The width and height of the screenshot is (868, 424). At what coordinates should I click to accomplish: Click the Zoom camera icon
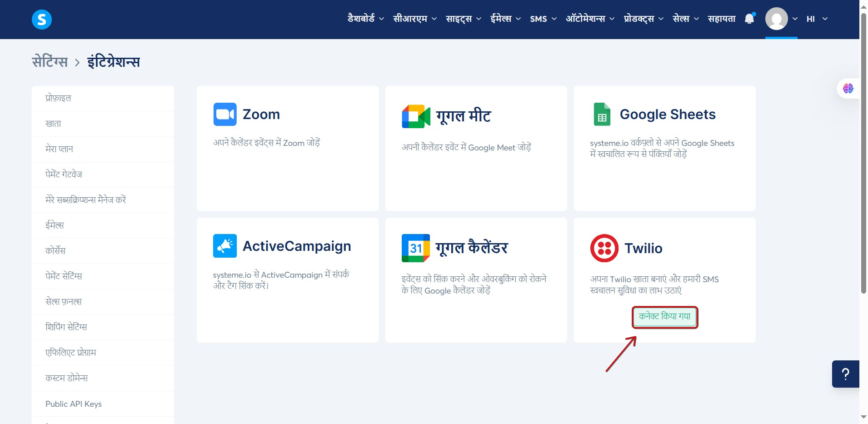coord(225,114)
